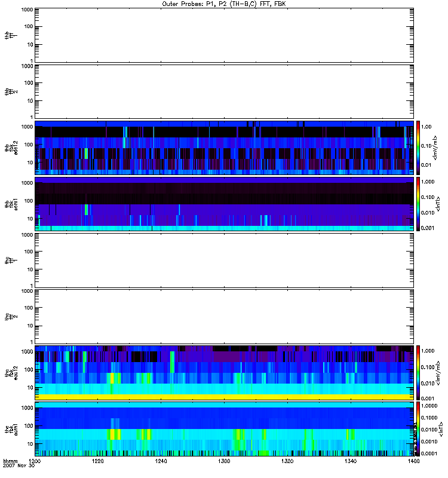The width and height of the screenshot is (448, 478).
Task: Click the colorbar beside thc scm1 panel
Action: click(x=419, y=428)
